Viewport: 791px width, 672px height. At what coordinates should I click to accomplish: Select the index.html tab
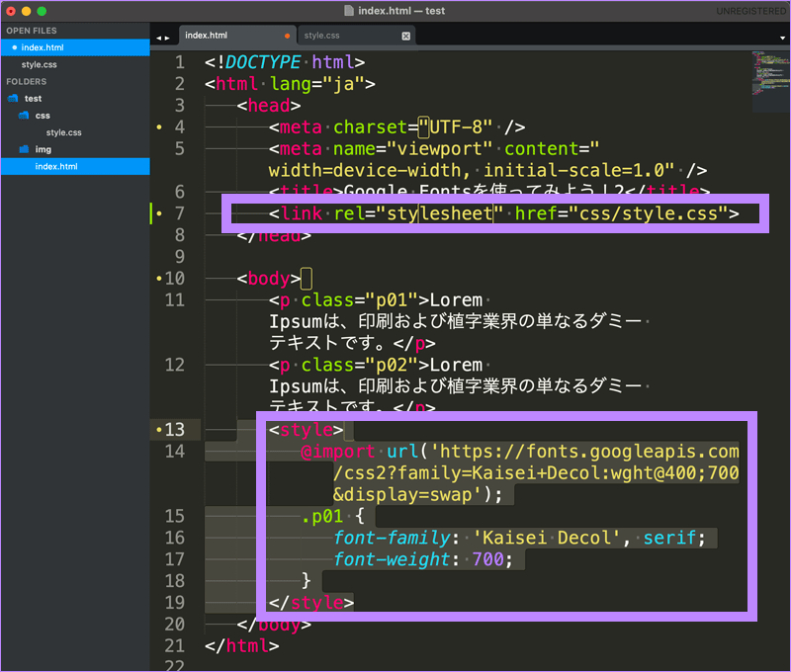coord(206,36)
